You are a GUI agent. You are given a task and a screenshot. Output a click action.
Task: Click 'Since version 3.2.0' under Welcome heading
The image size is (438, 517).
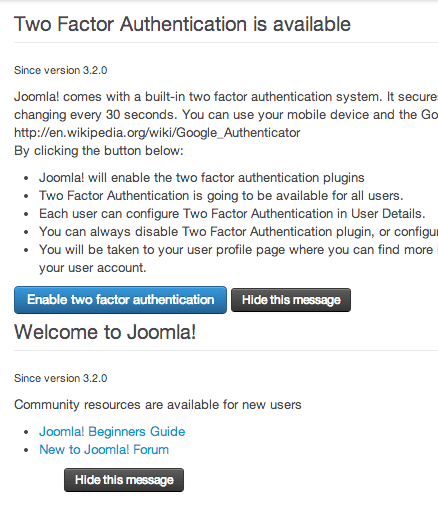coord(60,378)
